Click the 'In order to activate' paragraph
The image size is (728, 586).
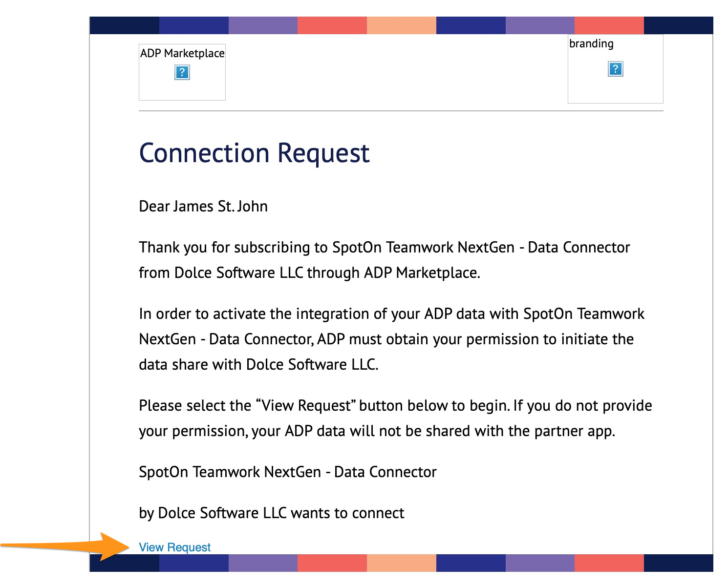(x=392, y=339)
